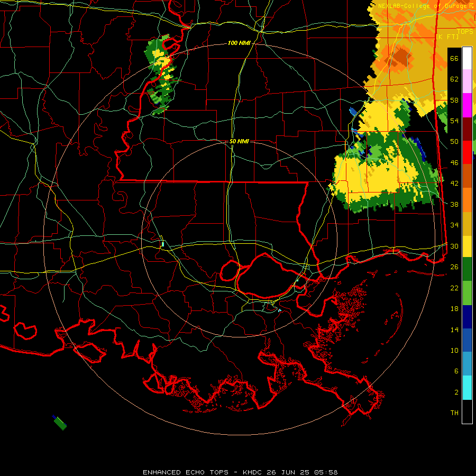476x476 pixels.
Task: Click the 10 scale label
Action: click(454, 350)
